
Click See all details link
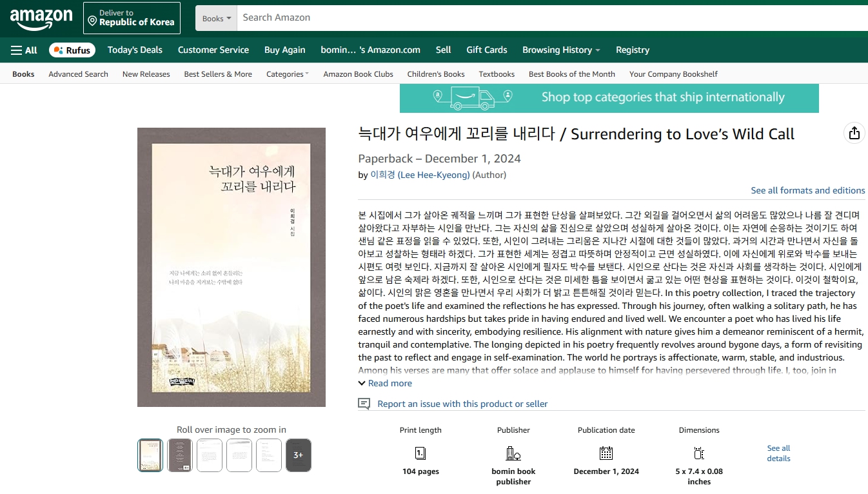click(x=778, y=453)
